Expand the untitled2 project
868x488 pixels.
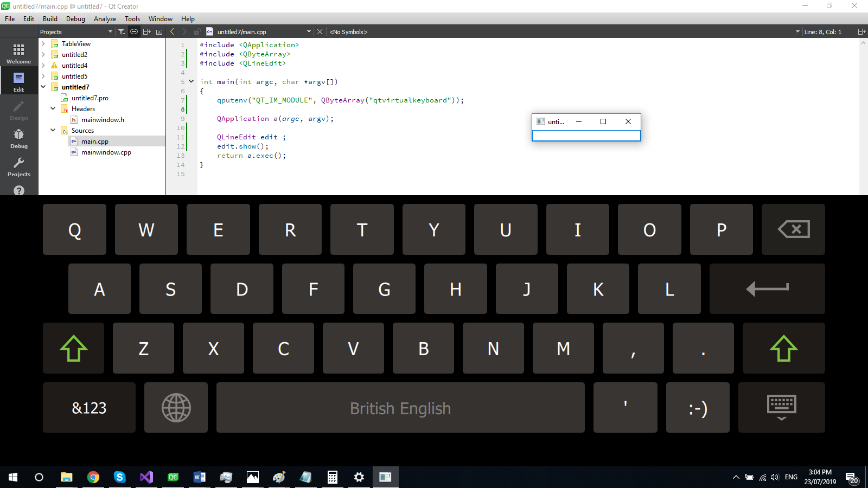(x=43, y=55)
